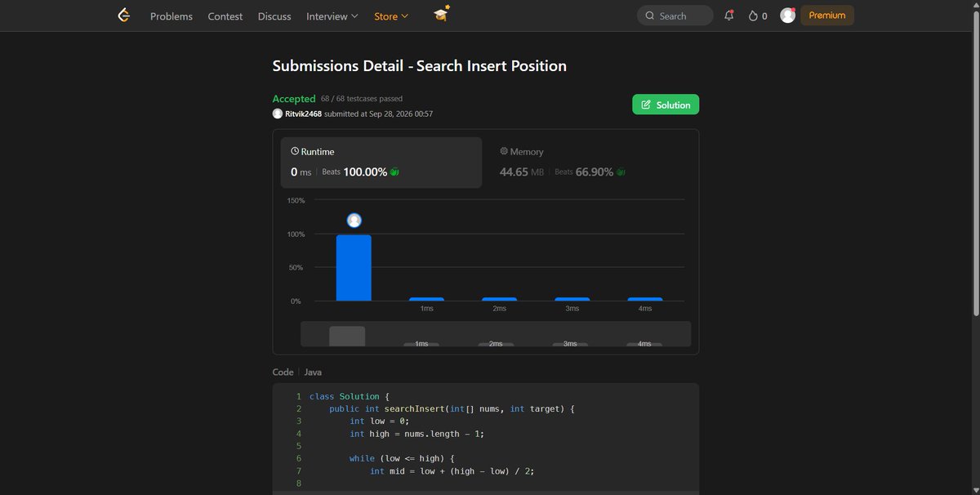
Task: Click the 3ms bar in the chart
Action: pos(572,299)
